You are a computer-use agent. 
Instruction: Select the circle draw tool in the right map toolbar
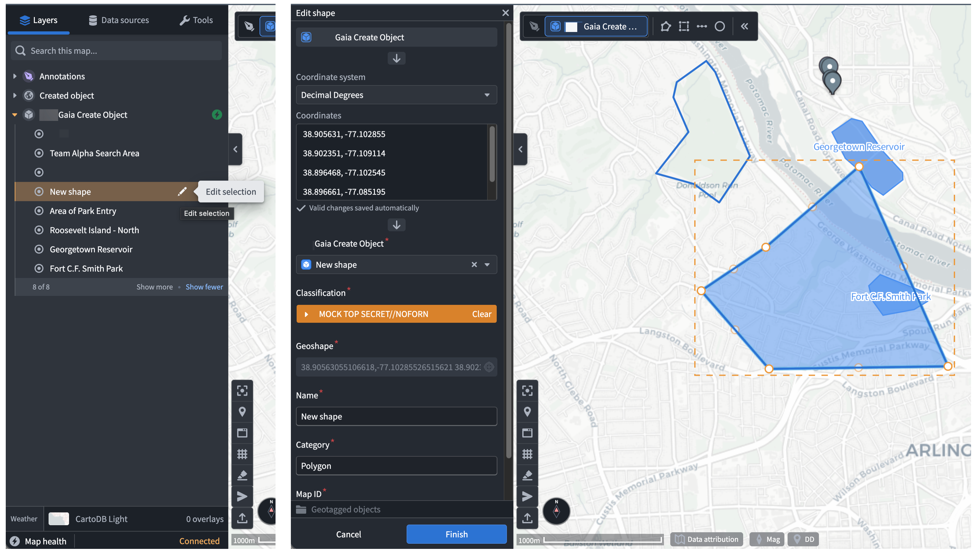(x=719, y=26)
